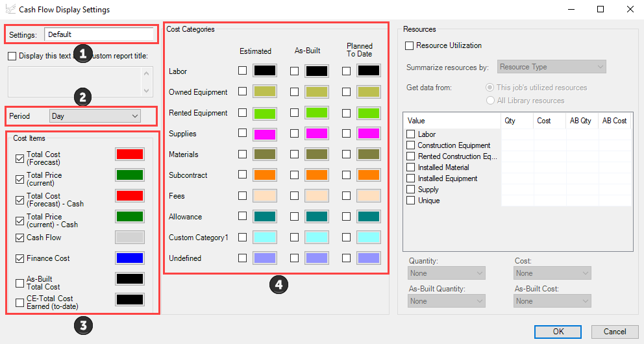Screen dimensions: 644x344
Task: Click the Rented Equipment As-Built green swatch
Action: [317, 113]
